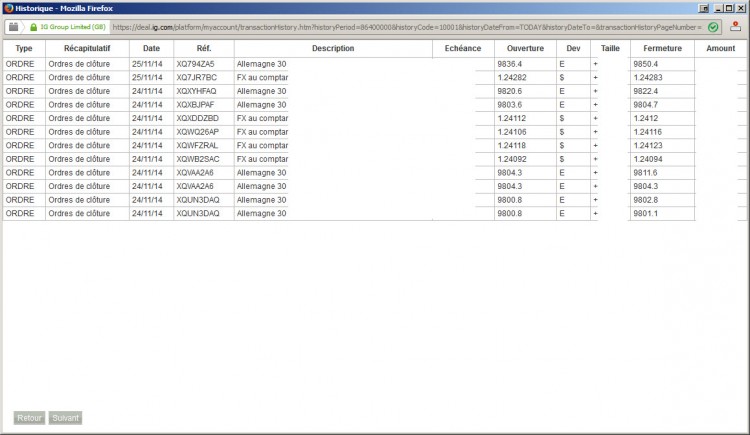
Task: Select reference XQWFZRAL
Action: [x=197, y=145]
